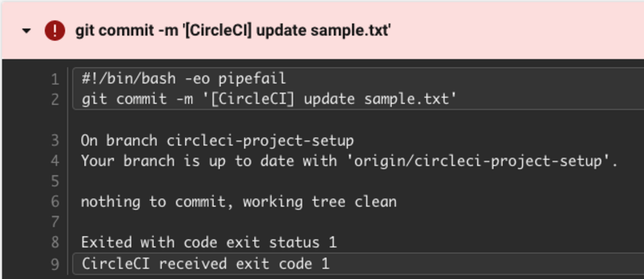Select line number 3 in the gutter
This screenshot has height=279, width=644.
(x=54, y=141)
